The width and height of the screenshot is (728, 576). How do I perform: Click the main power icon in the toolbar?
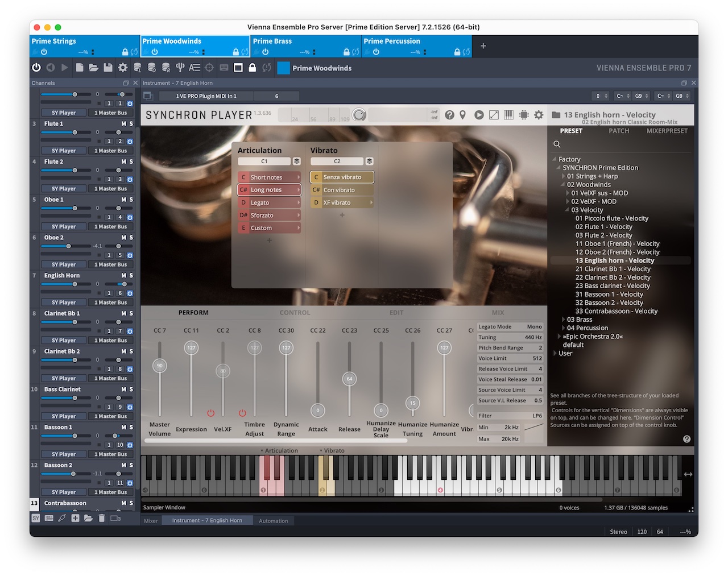click(36, 68)
